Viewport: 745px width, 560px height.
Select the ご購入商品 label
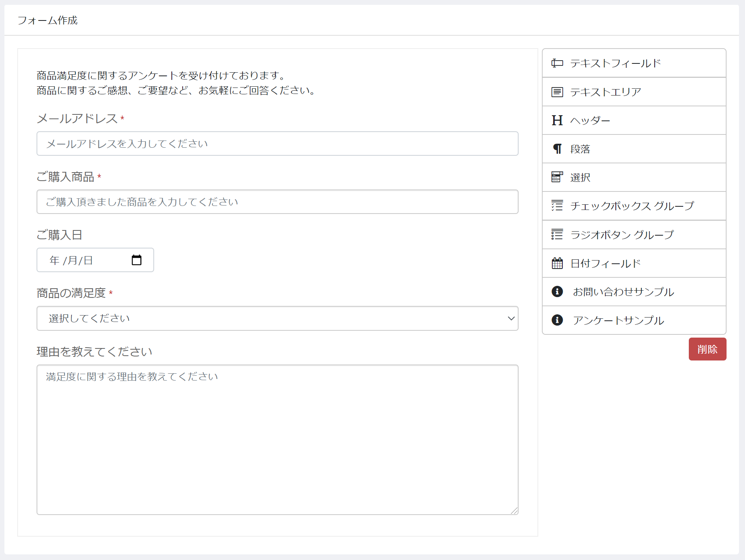(65, 177)
